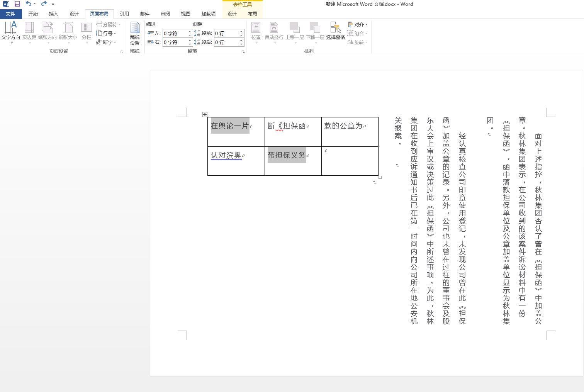Decrease right indent with the down arrow
584x392 pixels.
[x=190, y=44]
